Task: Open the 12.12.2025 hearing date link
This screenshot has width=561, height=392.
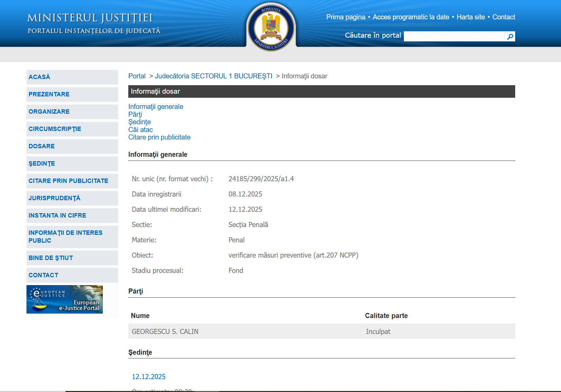Action: (149, 377)
